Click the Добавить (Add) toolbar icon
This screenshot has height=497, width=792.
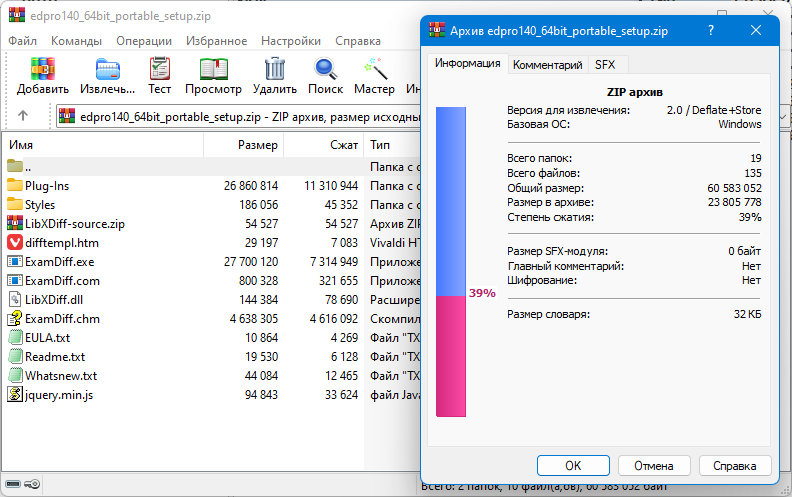(42, 69)
